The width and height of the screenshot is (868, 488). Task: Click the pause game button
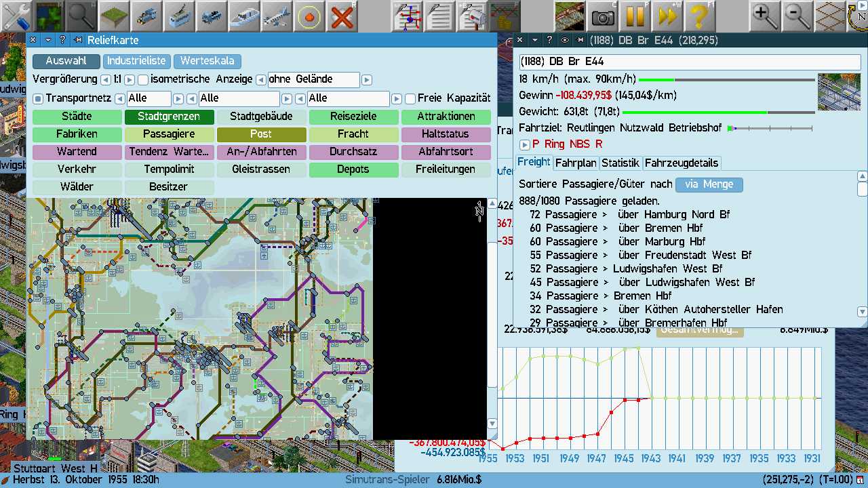pos(635,15)
